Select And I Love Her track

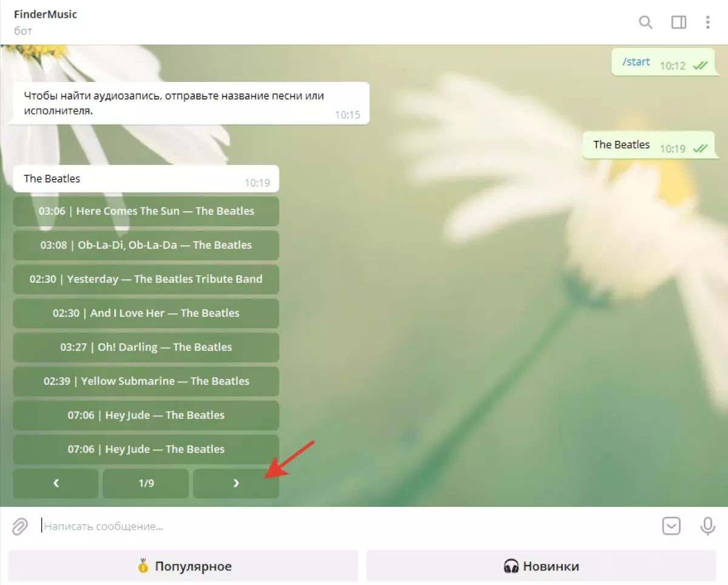click(x=146, y=313)
